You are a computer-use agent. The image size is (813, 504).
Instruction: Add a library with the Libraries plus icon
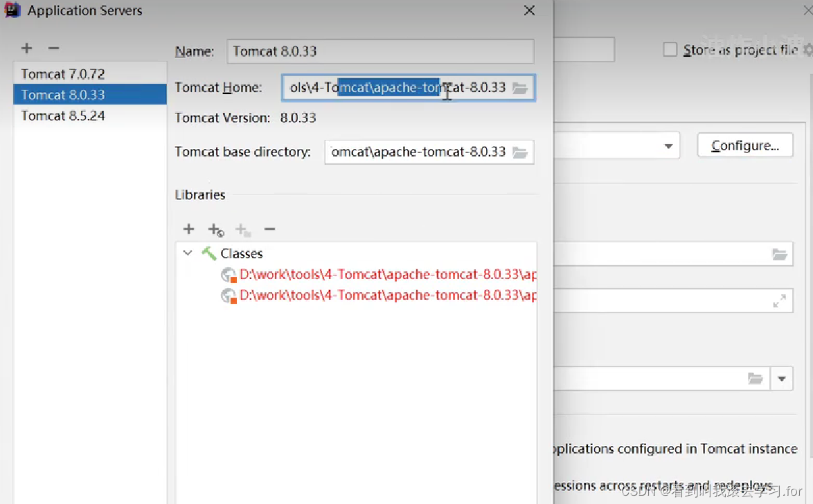coord(188,229)
